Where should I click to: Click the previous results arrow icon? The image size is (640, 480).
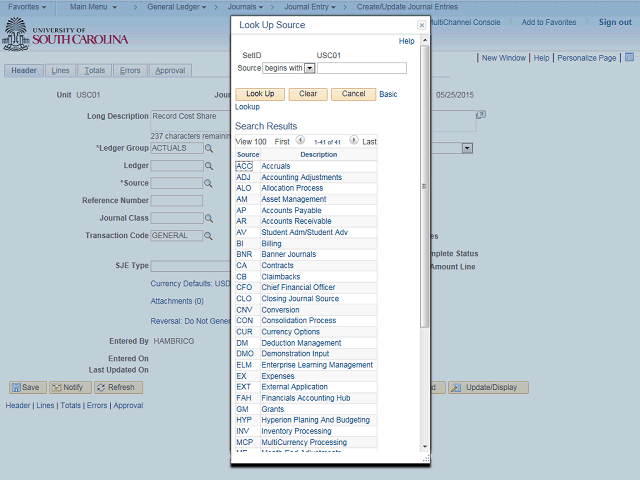pyautogui.click(x=300, y=140)
